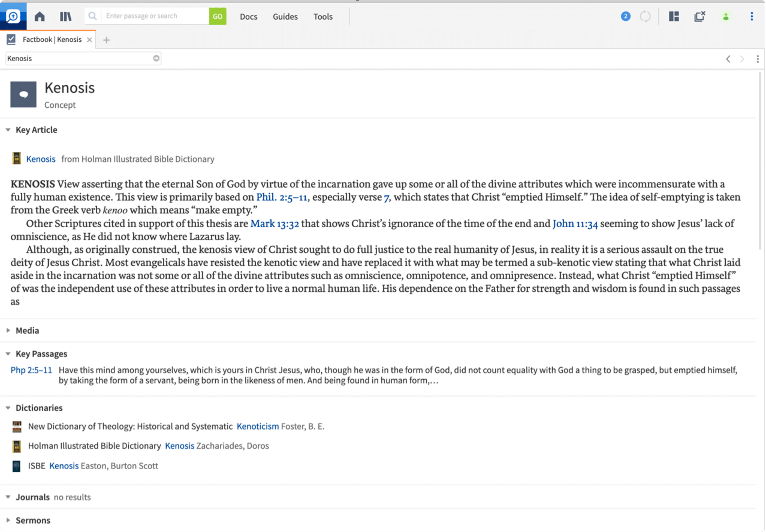Click the Factbook tab checkmark icon
Screen dimensions: 766x532
click(x=11, y=39)
